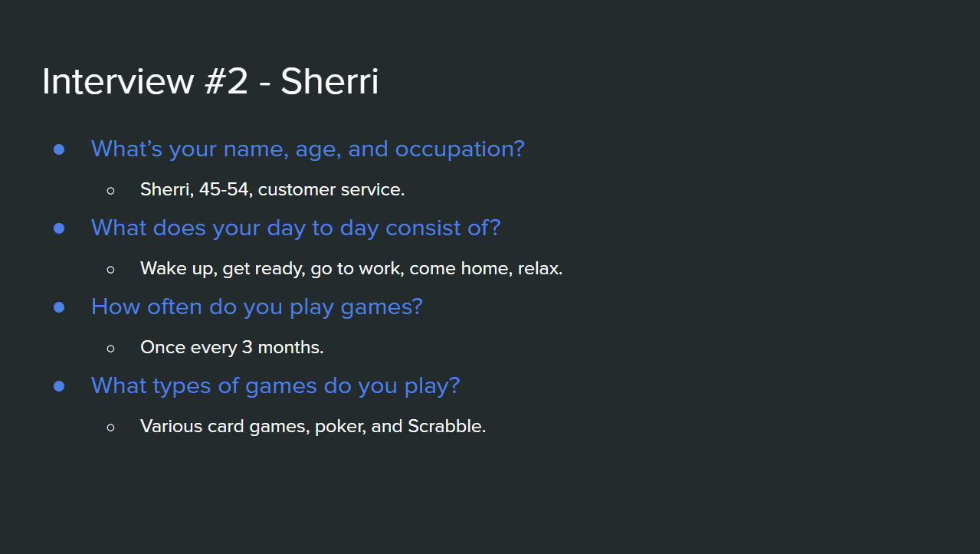Viewport: 980px width, 554px height.
Task: Select the question 'How often do you play games?'
Action: click(257, 307)
